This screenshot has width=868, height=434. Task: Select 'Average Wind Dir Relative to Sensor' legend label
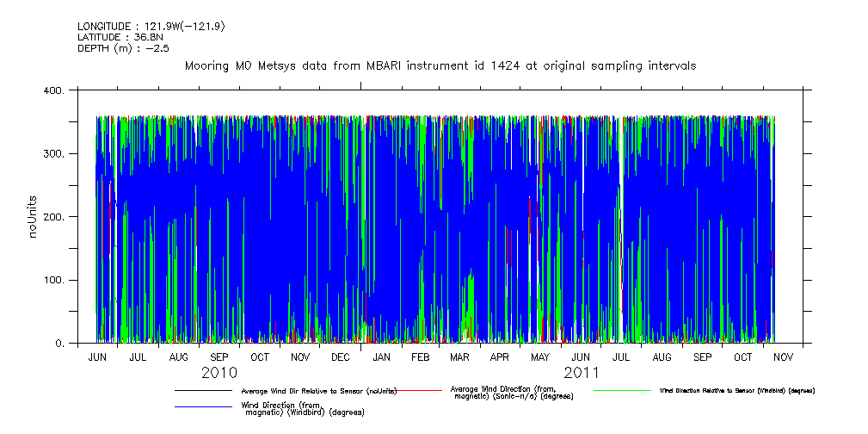[318, 391]
